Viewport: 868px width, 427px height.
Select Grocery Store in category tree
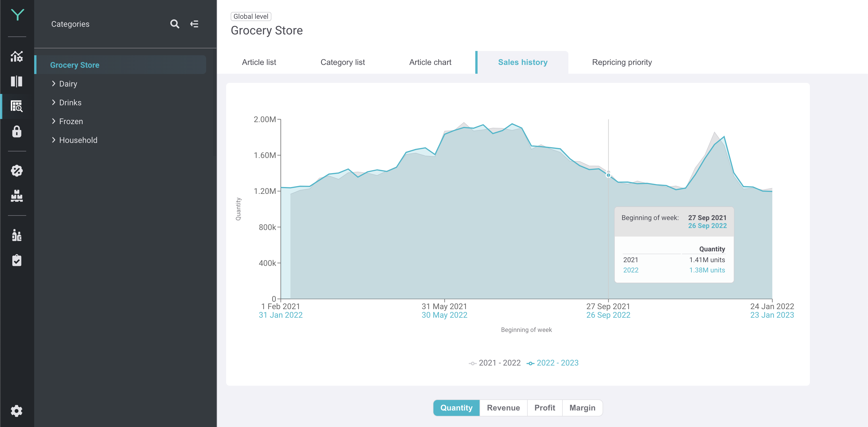coord(121,65)
